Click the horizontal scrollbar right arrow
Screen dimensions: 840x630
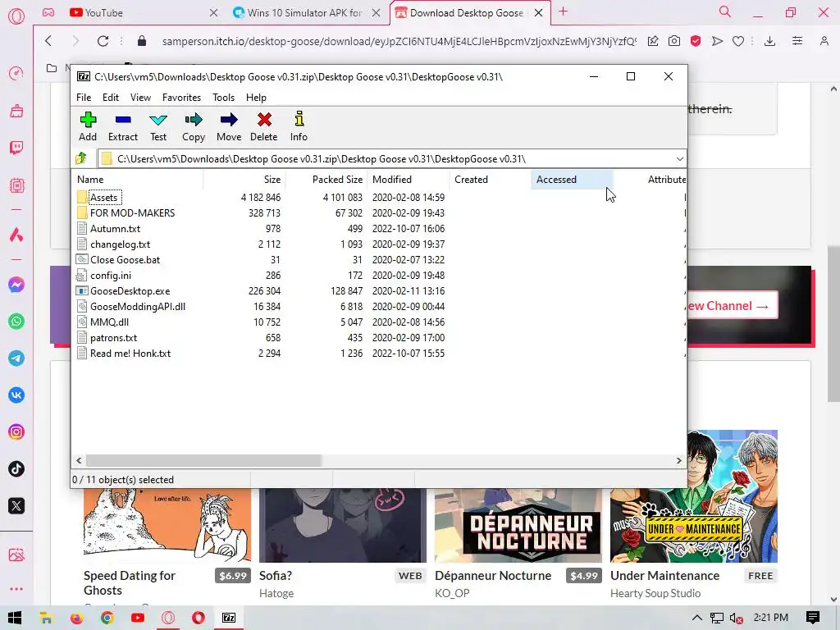tap(678, 461)
